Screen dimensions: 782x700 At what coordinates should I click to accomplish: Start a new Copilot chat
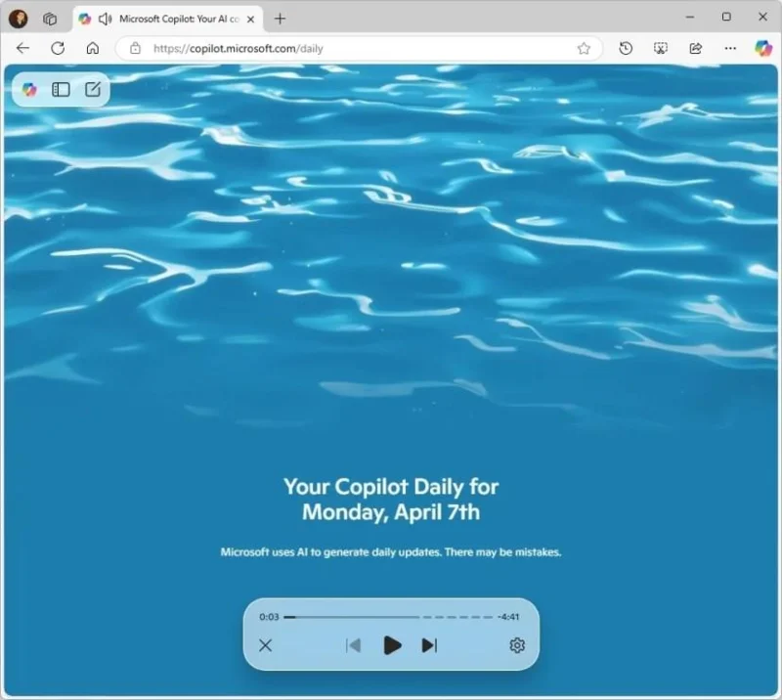point(93,89)
